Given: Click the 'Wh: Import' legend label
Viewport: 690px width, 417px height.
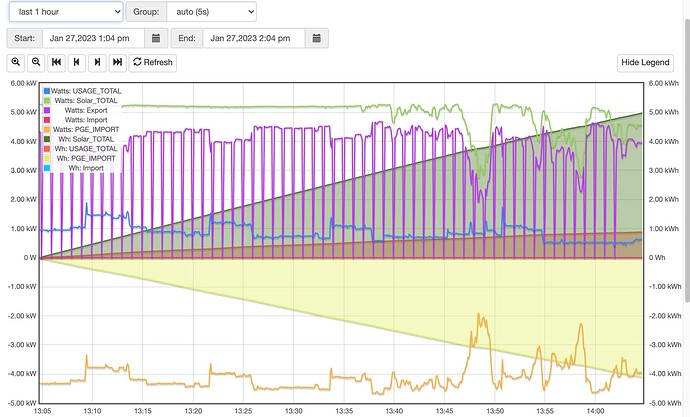Looking at the screenshot, I should (x=86, y=168).
